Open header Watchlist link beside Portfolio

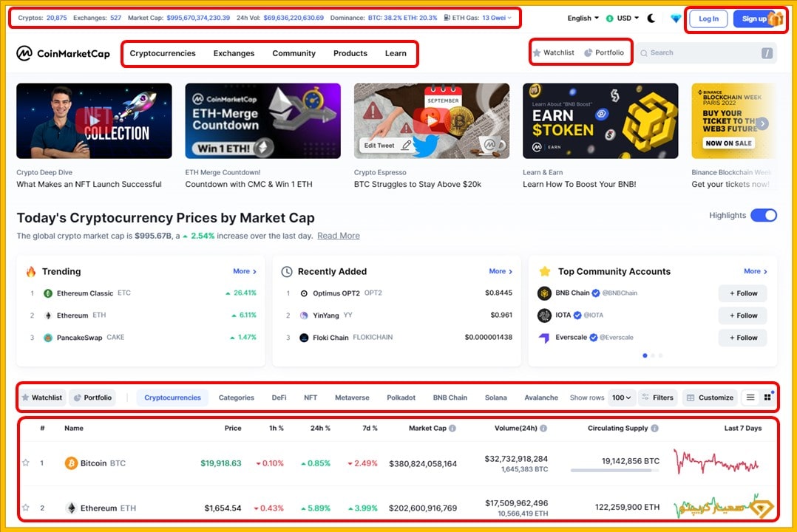(x=554, y=52)
